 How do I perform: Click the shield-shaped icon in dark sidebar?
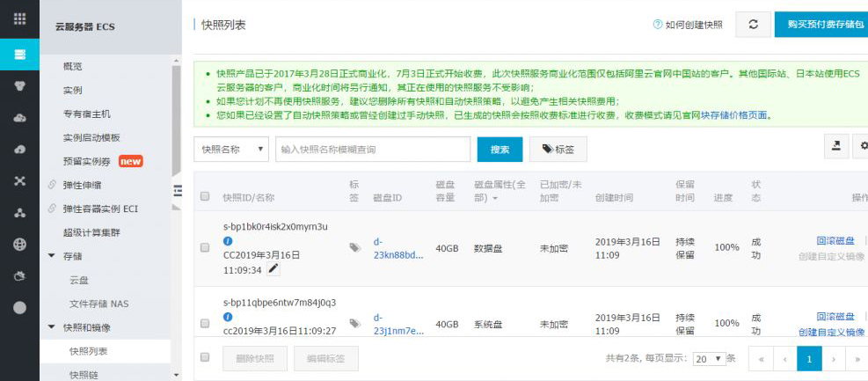(20, 86)
